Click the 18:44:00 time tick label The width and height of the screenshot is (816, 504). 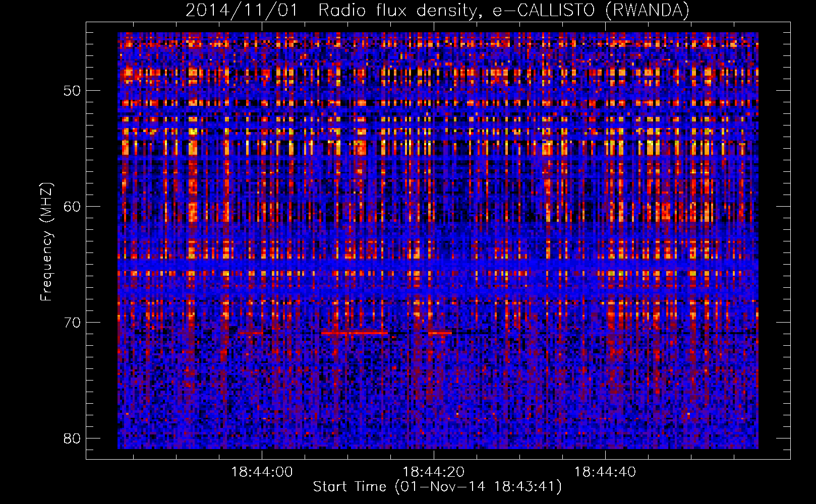[262, 472]
